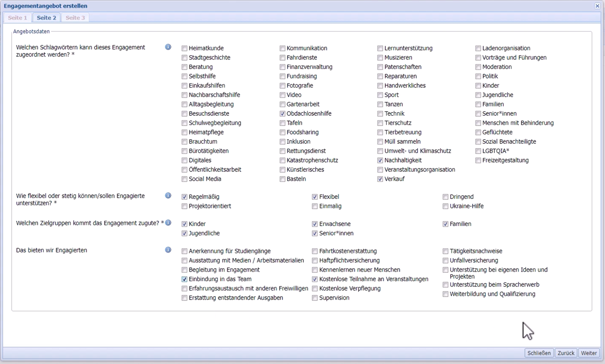Select the Seite 2 tab
The image size is (605, 364).
46,18
